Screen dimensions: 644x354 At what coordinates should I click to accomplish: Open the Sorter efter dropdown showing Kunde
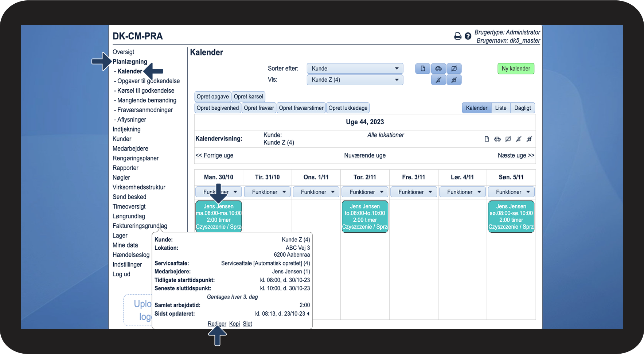(355, 69)
